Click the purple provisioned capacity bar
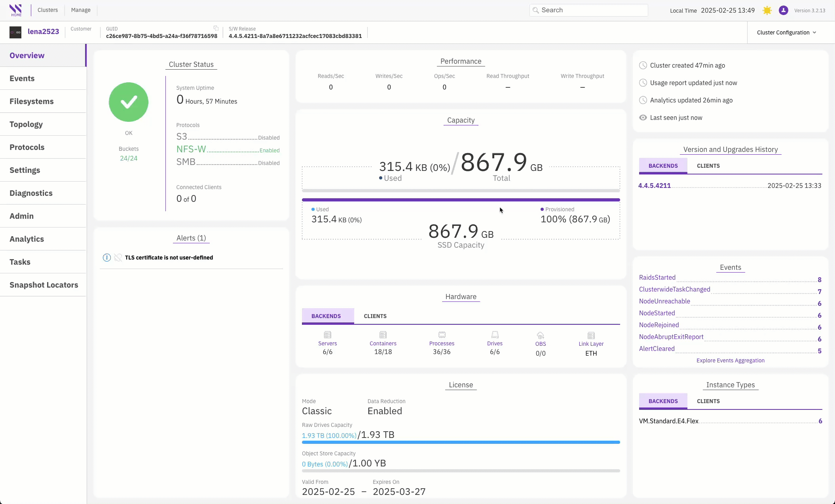 pos(461,200)
